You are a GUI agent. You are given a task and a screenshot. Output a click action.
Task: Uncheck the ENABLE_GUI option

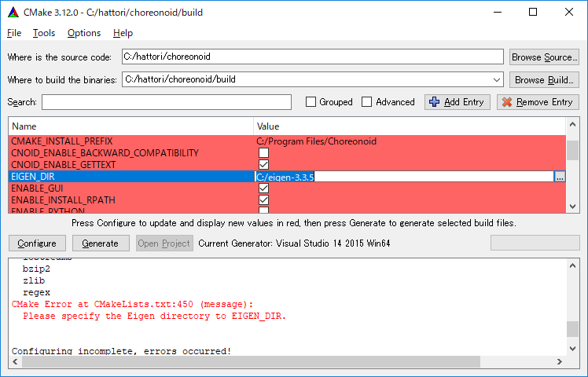264,188
